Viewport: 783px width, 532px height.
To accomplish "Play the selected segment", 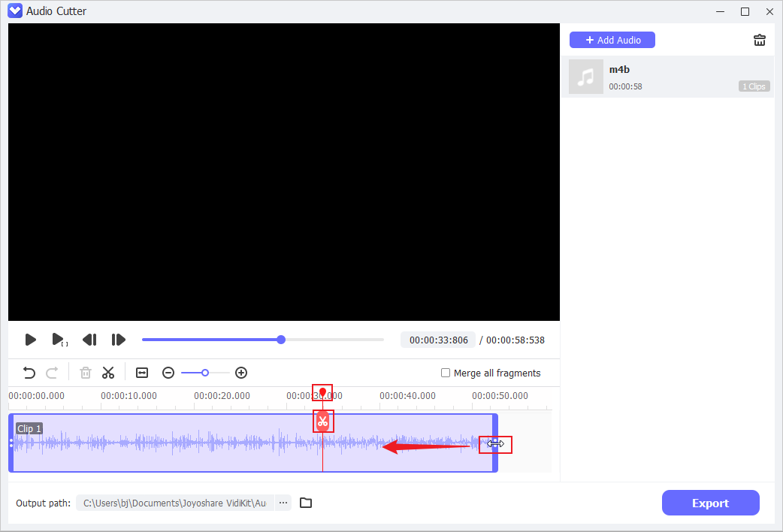I will 59,340.
